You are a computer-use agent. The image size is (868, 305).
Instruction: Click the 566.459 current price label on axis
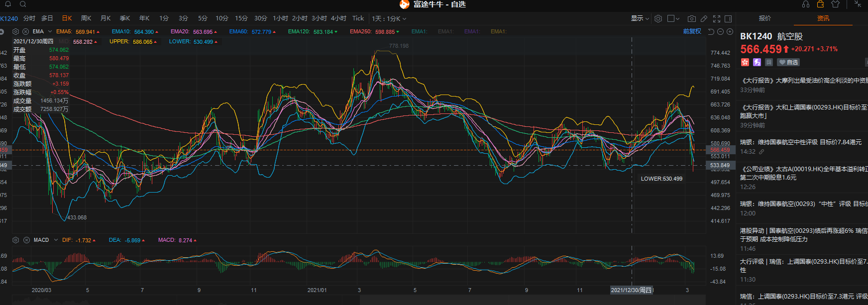click(720, 150)
